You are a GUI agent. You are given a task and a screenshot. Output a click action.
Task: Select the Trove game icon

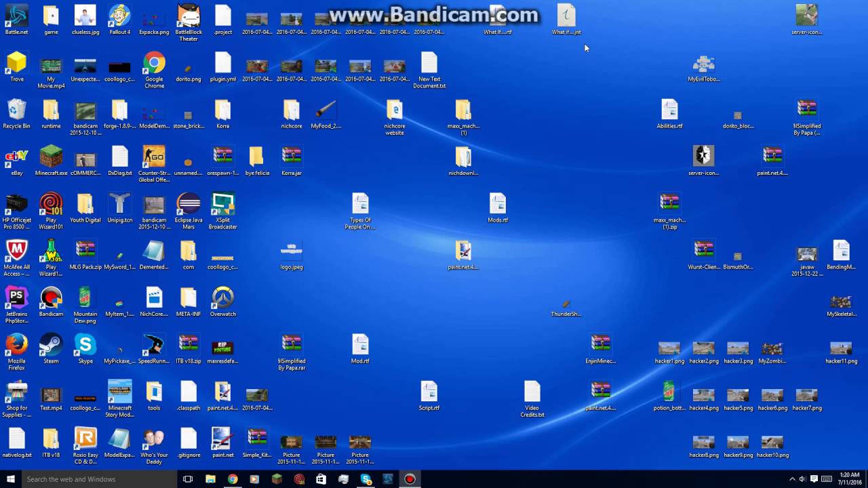point(16,66)
